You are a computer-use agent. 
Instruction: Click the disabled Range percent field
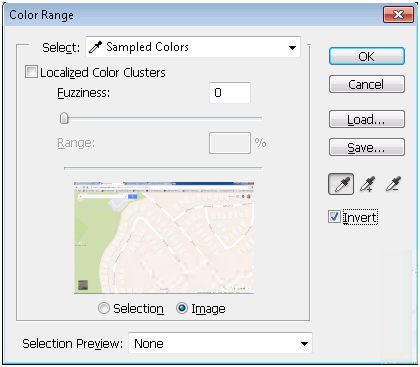tap(230, 143)
